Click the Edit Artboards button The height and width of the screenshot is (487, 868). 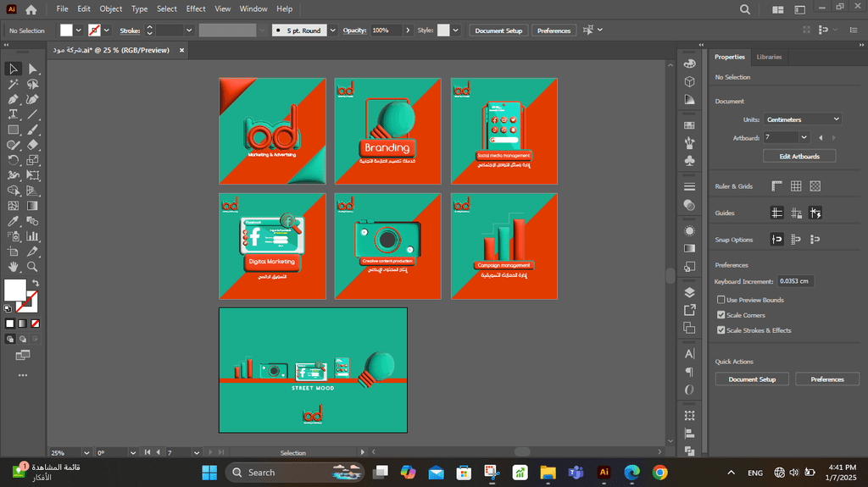click(x=799, y=157)
